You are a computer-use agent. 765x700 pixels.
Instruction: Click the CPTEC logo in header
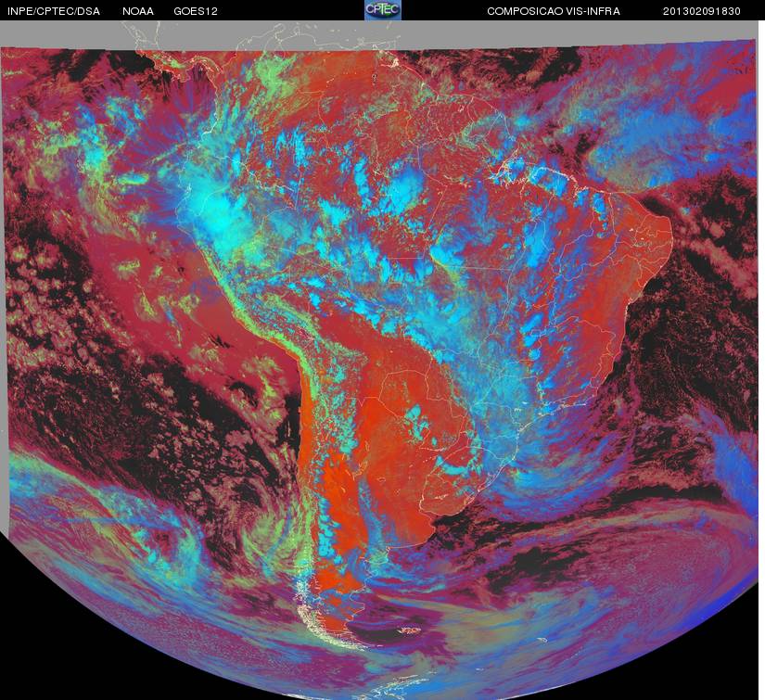click(383, 10)
